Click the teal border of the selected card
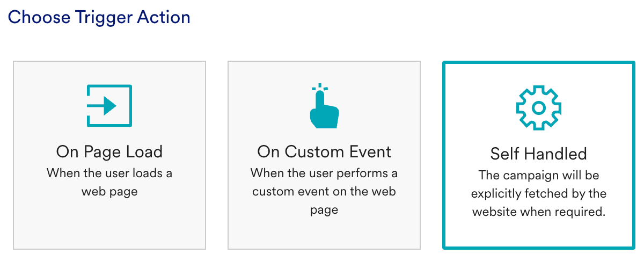Screen dimensions: 644x261 [539, 62]
